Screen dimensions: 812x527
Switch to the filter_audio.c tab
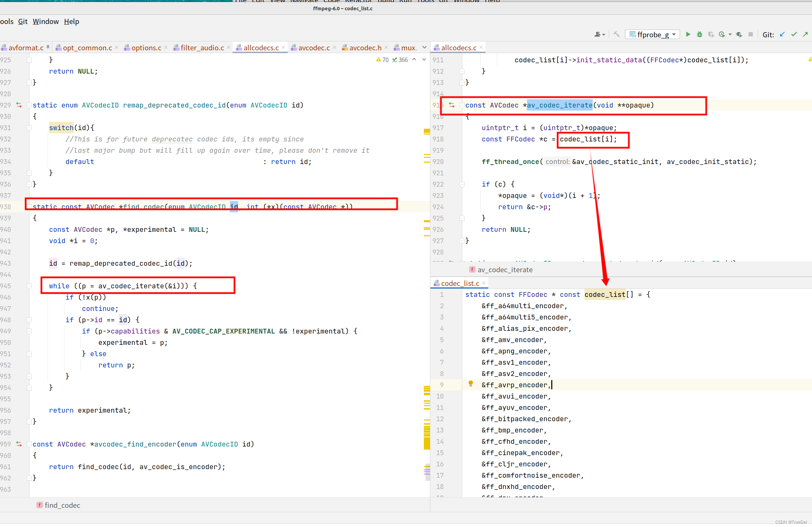pos(202,48)
